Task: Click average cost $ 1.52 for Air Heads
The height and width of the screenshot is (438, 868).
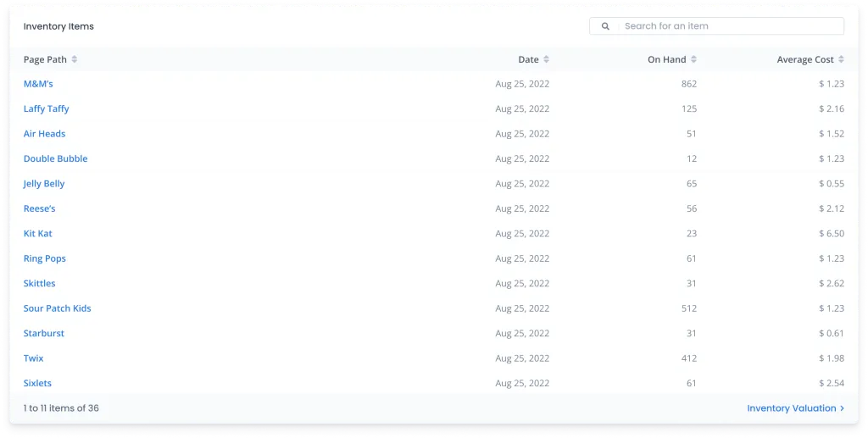Action: (x=832, y=134)
